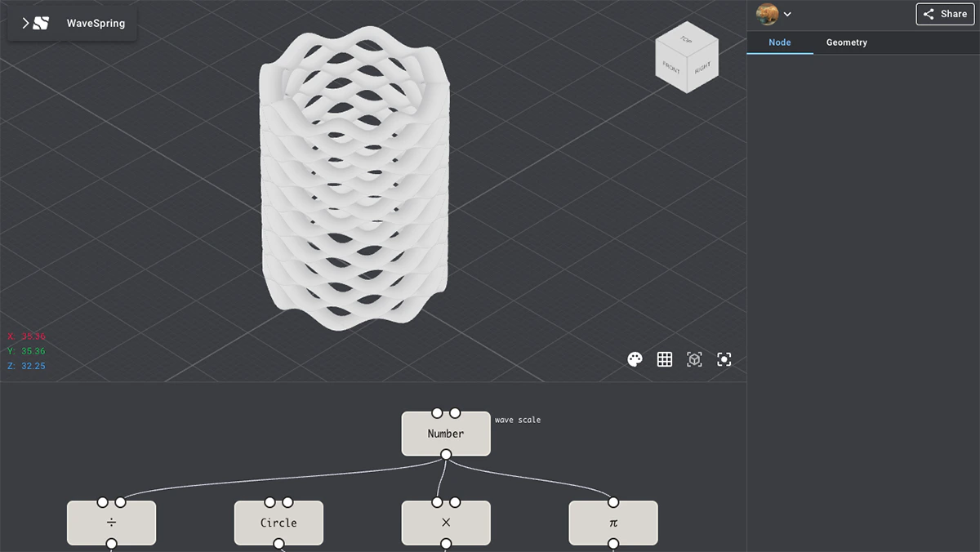Screen dimensions: 980x552
Task: Select the pi node
Action: (x=613, y=523)
